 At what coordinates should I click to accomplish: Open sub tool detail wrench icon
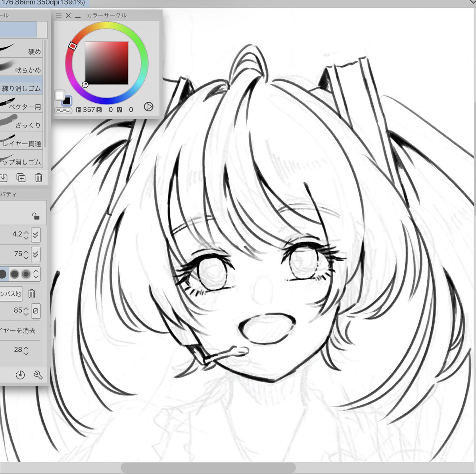38,375
